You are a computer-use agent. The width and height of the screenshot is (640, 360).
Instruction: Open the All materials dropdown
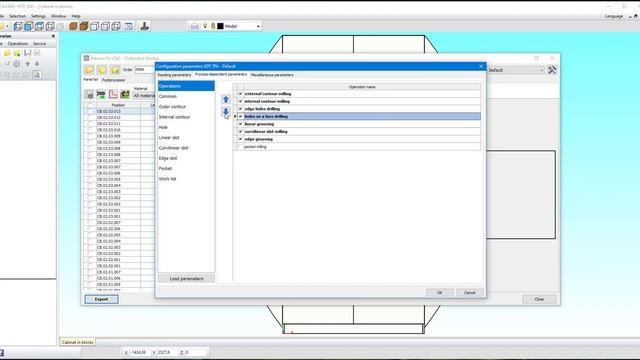(x=144, y=96)
